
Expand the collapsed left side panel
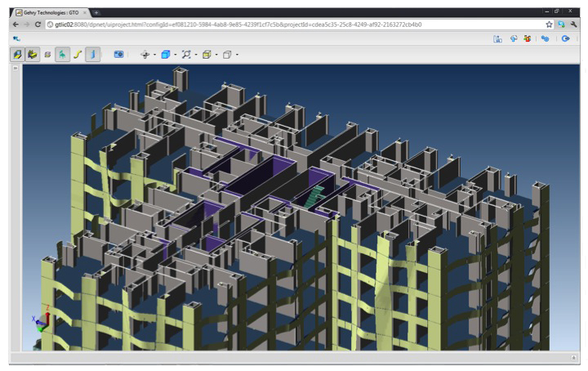(16, 69)
